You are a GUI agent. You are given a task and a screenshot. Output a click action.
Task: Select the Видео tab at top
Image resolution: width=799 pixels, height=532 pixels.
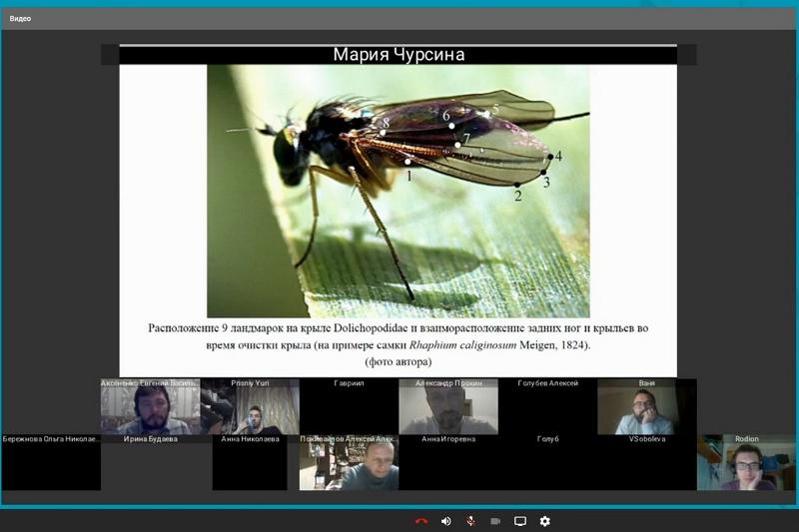point(20,18)
